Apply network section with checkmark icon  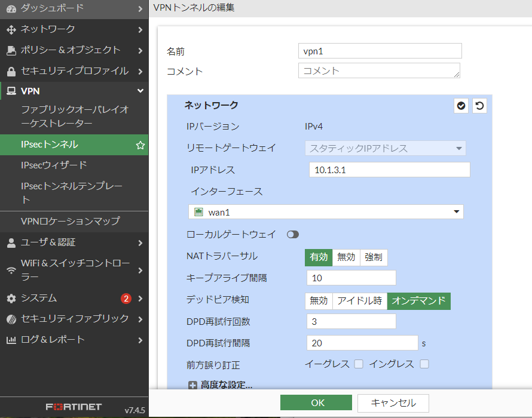[461, 106]
